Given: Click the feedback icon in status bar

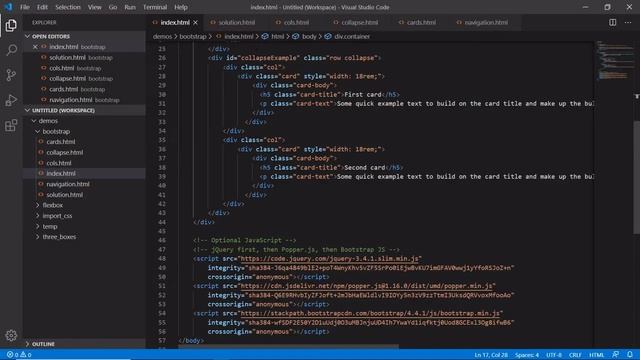Looking at the screenshot, I should coord(616,355).
